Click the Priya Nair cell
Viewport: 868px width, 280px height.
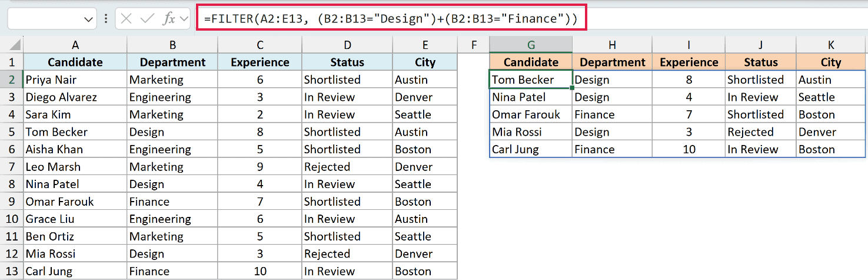[x=75, y=80]
